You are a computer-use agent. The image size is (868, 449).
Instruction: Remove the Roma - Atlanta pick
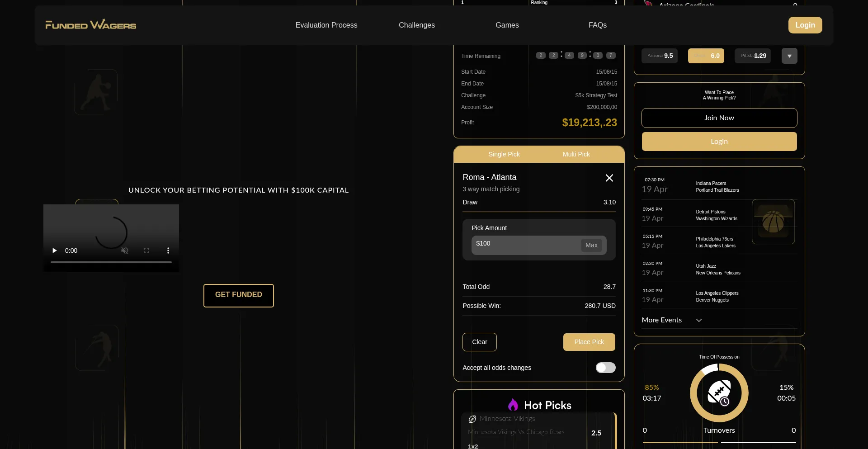pyautogui.click(x=609, y=178)
